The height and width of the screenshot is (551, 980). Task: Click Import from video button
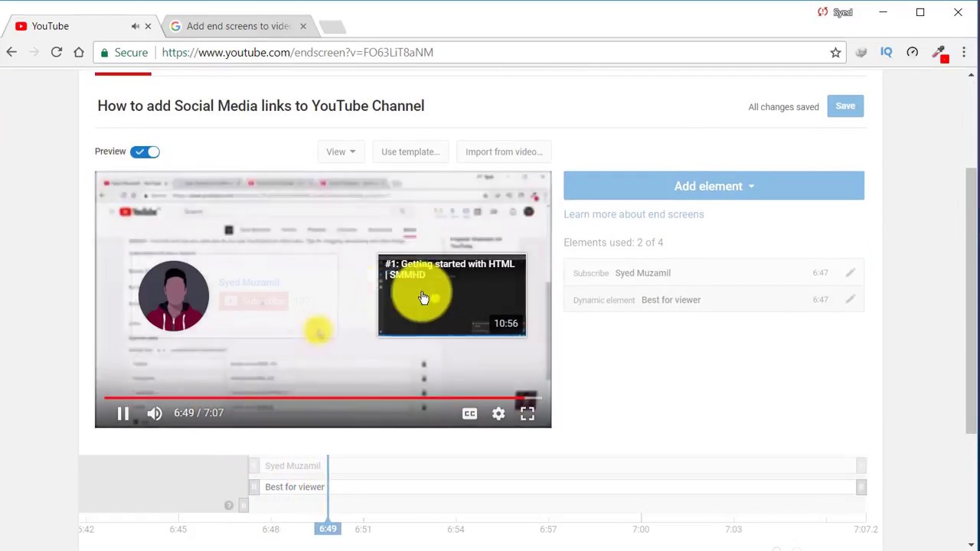[x=504, y=152]
